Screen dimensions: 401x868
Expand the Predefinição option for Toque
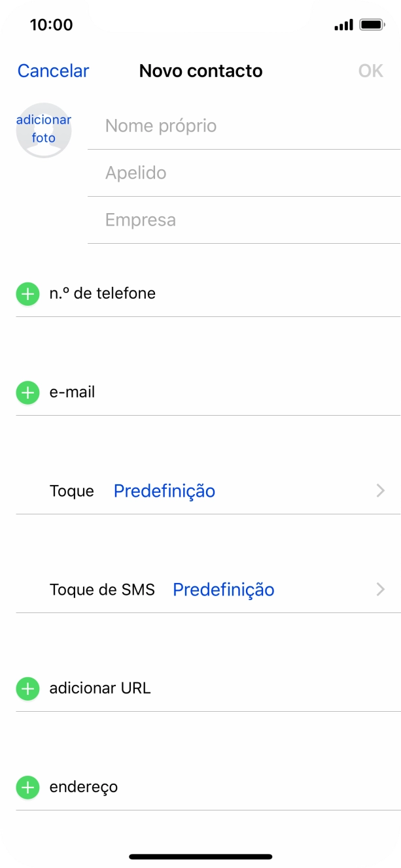tap(164, 490)
